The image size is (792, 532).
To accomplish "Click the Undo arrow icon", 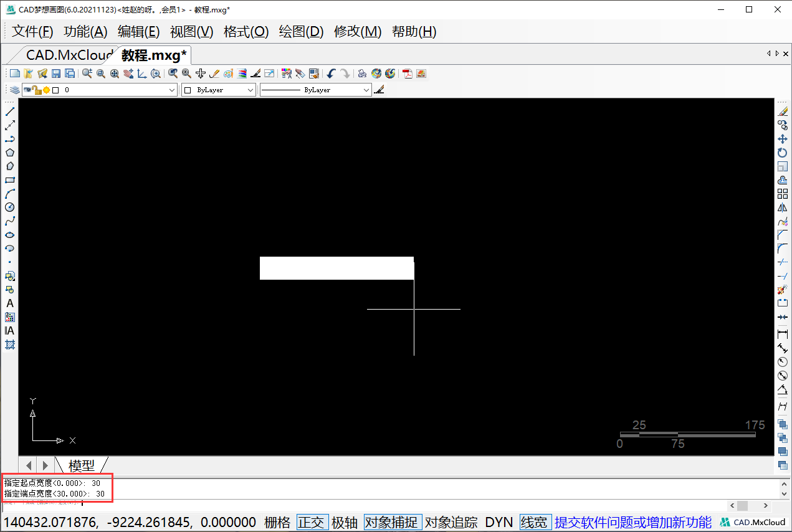I will tap(330, 74).
